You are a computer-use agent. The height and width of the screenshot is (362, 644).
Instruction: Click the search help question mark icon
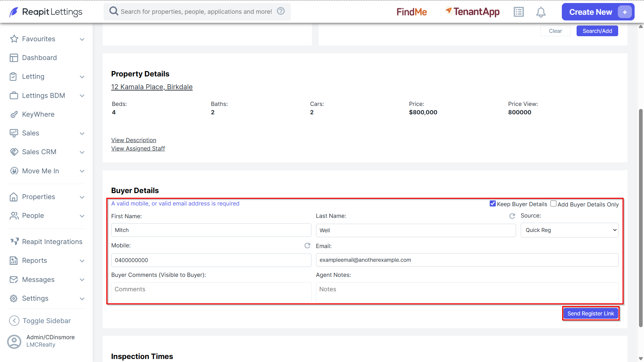pos(281,11)
